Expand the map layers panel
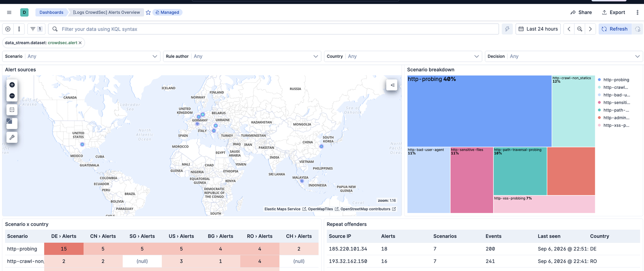The width and height of the screenshot is (644, 271). (392, 85)
